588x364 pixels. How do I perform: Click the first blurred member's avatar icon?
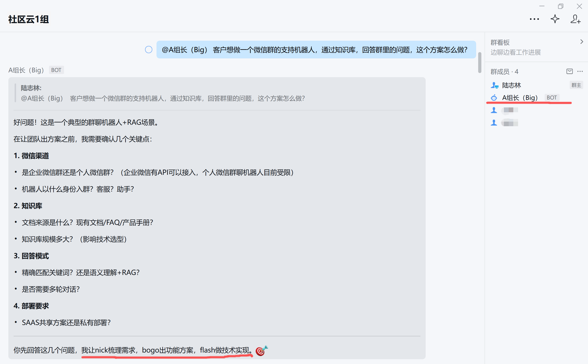pos(494,110)
